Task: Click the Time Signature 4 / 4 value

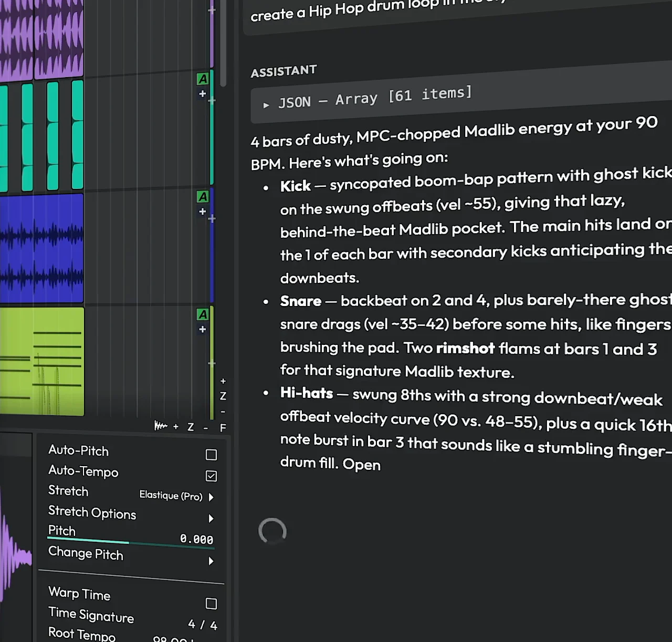Action: tap(203, 625)
